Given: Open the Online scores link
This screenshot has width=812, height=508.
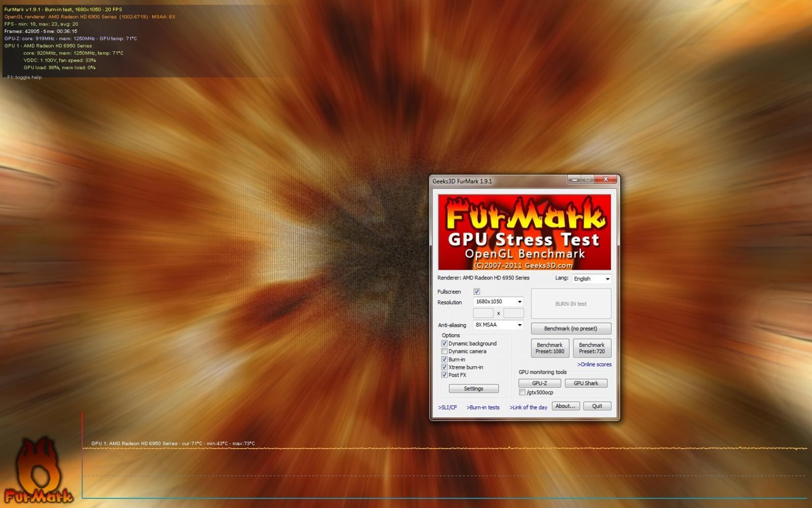Looking at the screenshot, I should [x=594, y=364].
